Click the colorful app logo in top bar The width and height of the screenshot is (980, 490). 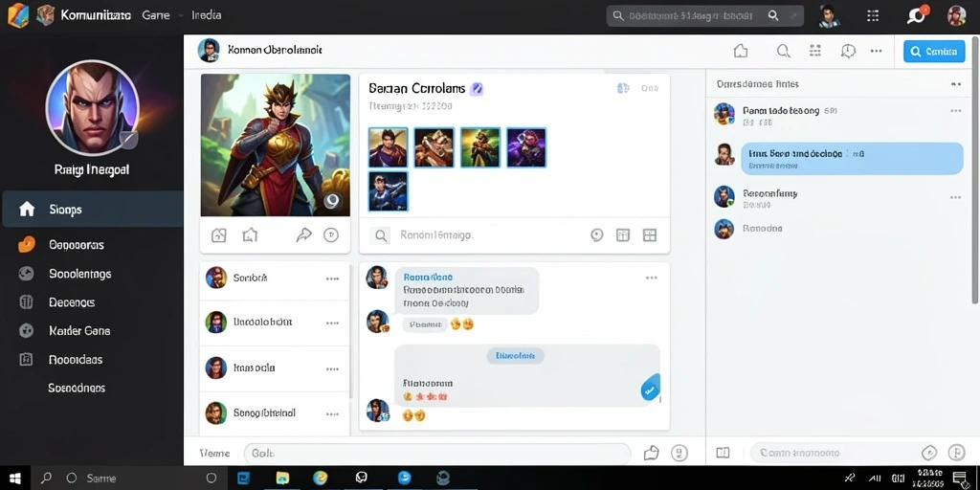17,15
